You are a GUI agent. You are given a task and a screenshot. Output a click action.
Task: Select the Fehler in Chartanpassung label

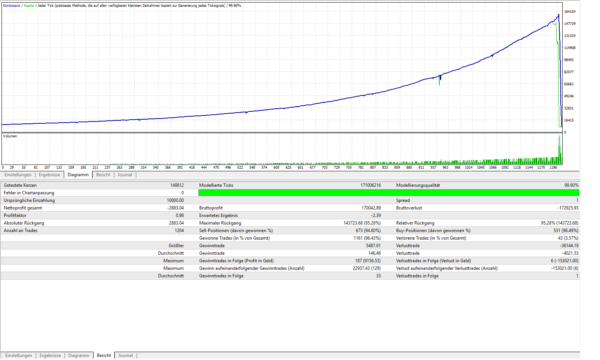(29, 193)
